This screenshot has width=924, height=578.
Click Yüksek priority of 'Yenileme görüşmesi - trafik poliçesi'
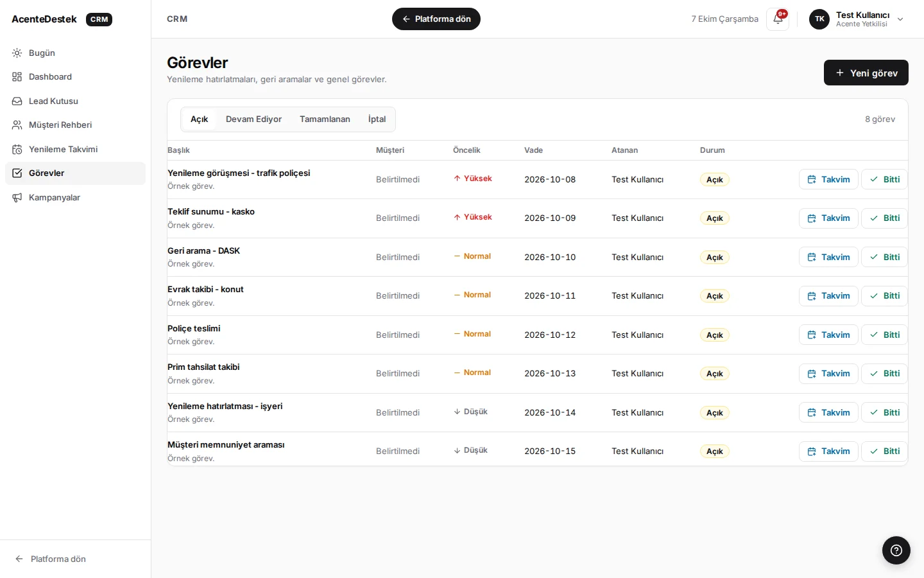(473, 179)
